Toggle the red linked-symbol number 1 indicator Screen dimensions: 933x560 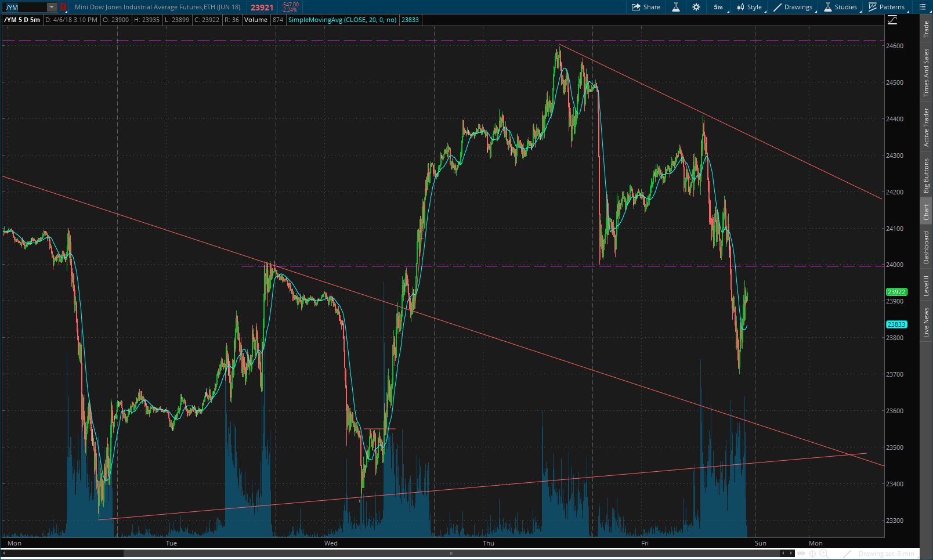[x=63, y=7]
